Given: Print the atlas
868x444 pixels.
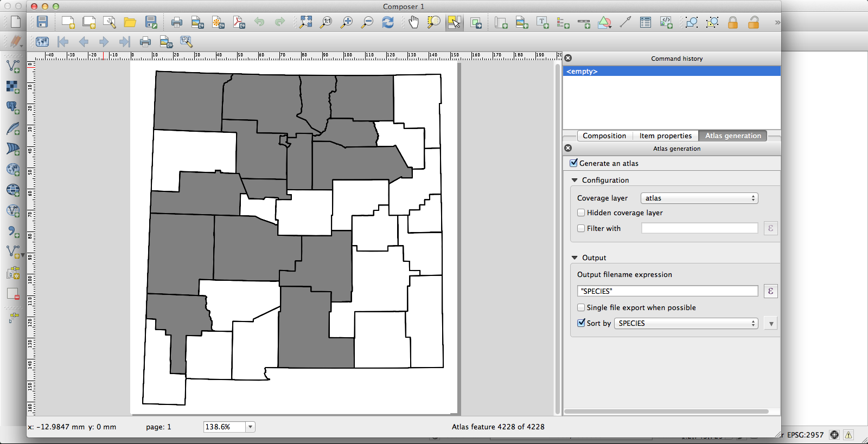Looking at the screenshot, I should (x=145, y=42).
